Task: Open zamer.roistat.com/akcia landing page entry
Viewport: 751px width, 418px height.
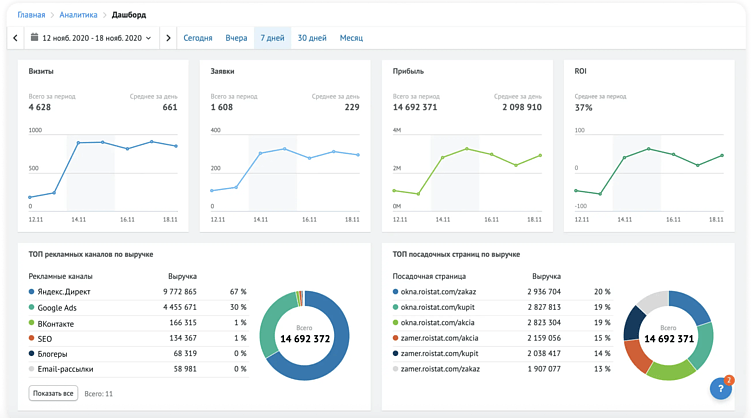Action: (x=442, y=338)
